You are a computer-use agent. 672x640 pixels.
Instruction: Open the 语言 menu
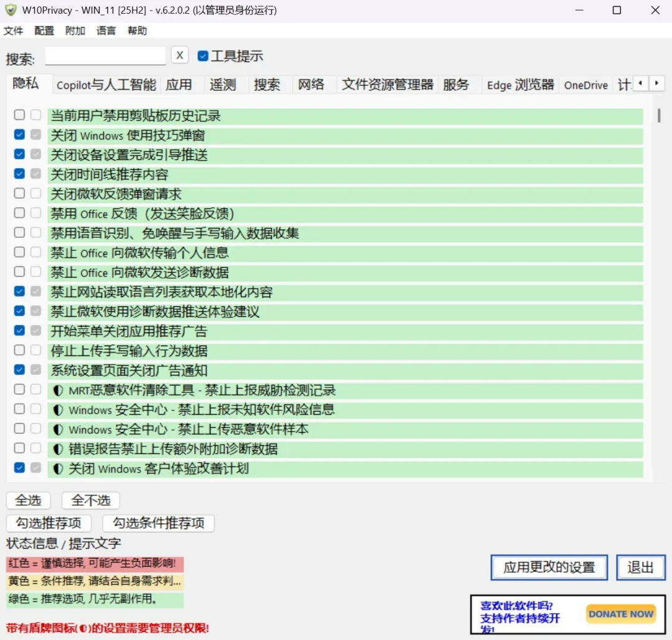pyautogui.click(x=106, y=31)
